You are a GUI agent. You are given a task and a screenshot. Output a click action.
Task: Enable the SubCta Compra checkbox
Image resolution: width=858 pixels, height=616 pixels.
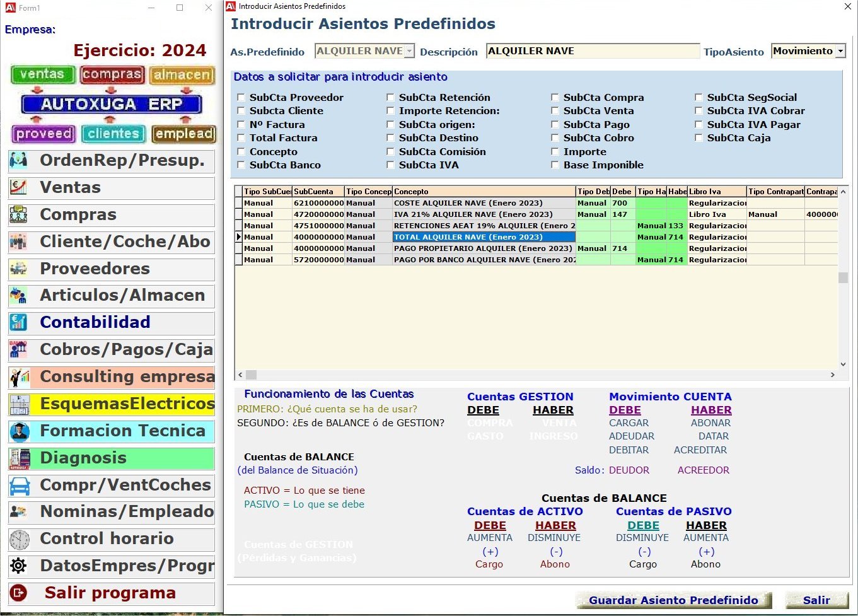tap(555, 98)
